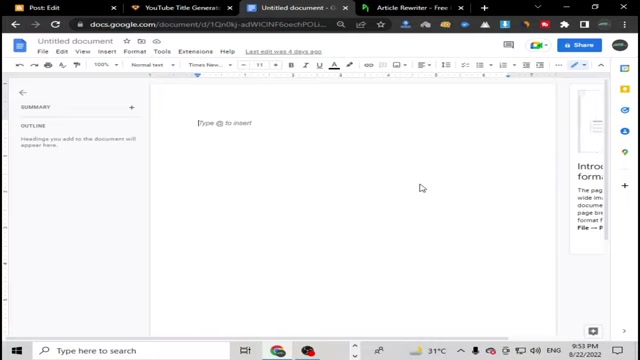Click the Windows Start button

tap(17, 351)
